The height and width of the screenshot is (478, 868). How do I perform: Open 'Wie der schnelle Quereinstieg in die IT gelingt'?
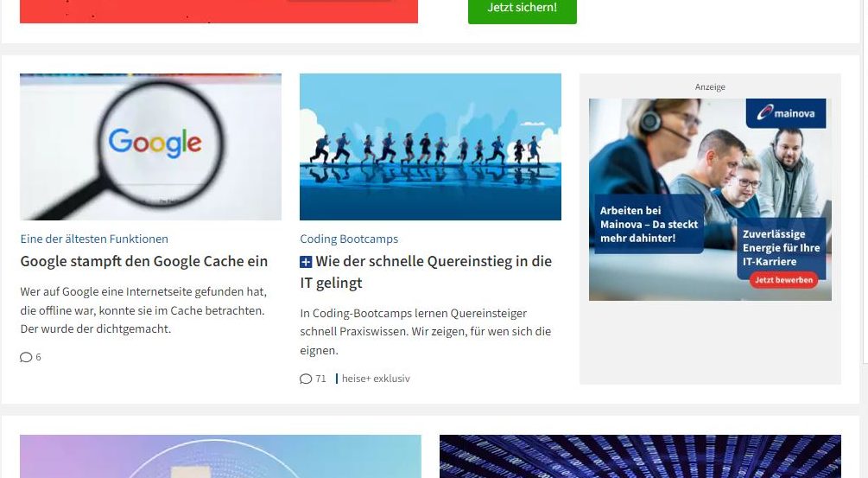coord(427,272)
